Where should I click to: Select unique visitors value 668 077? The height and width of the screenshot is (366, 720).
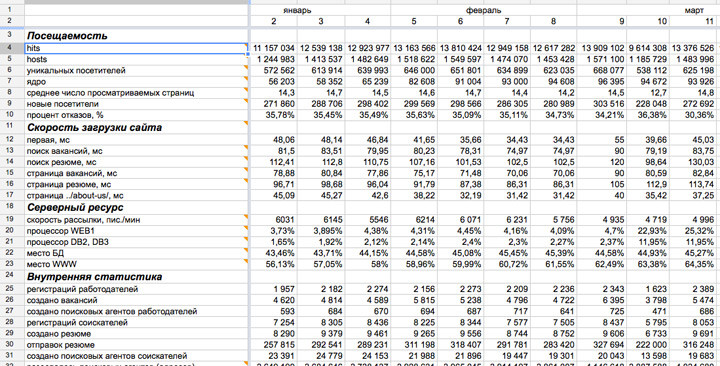click(x=602, y=71)
